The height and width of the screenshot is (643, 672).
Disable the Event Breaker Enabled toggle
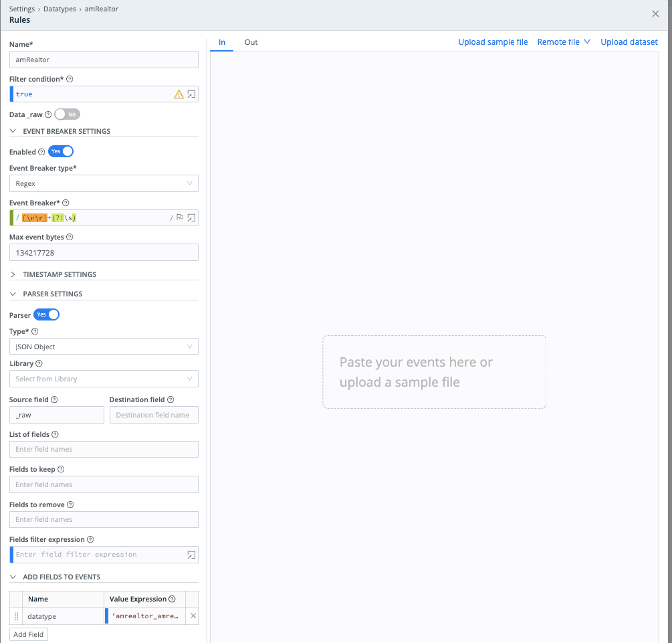click(60, 152)
